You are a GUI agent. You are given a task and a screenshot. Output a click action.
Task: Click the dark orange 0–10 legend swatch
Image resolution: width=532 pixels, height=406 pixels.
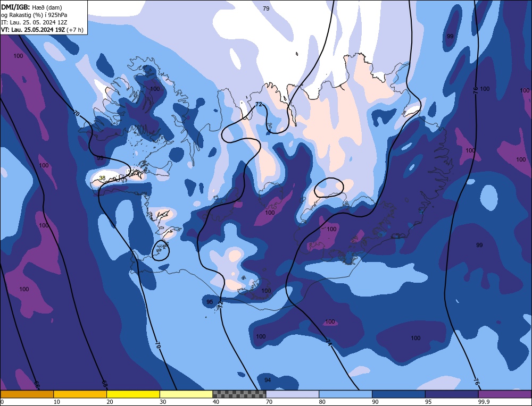coord(27,394)
